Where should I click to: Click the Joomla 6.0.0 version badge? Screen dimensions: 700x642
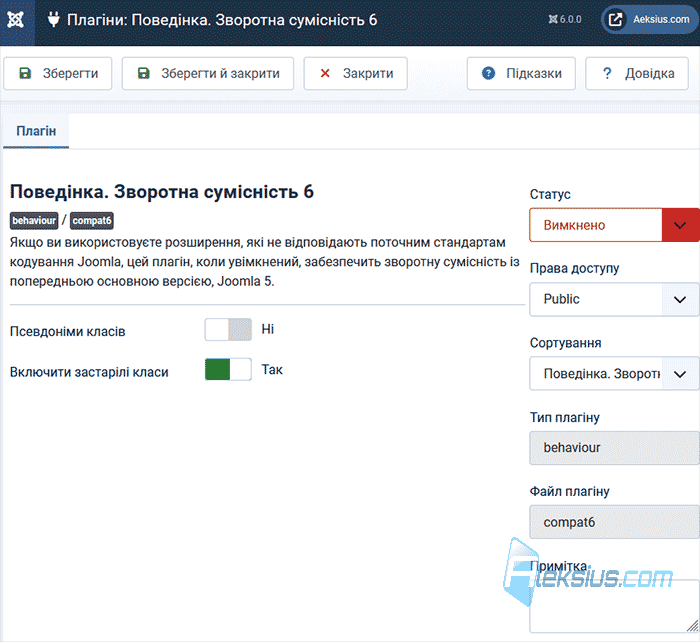click(x=565, y=20)
